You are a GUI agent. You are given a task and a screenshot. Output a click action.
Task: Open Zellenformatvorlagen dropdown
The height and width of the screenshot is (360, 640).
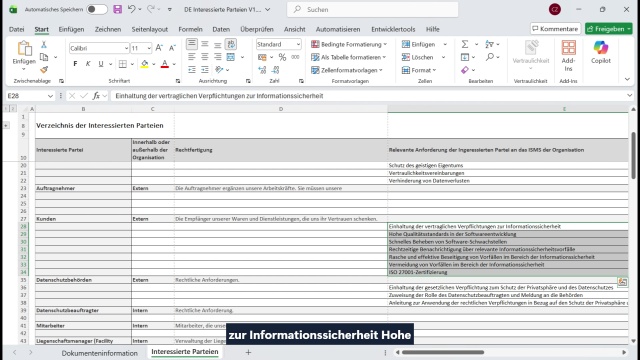pos(347,70)
